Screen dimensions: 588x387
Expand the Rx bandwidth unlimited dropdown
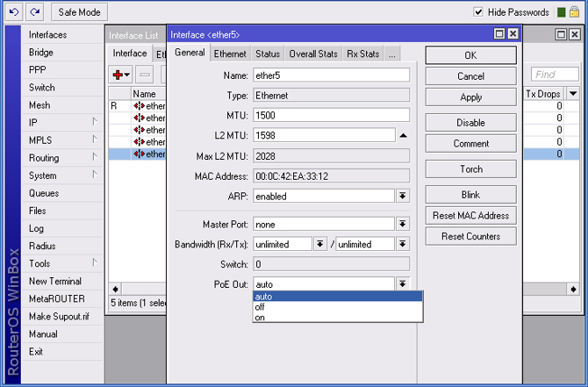point(320,244)
